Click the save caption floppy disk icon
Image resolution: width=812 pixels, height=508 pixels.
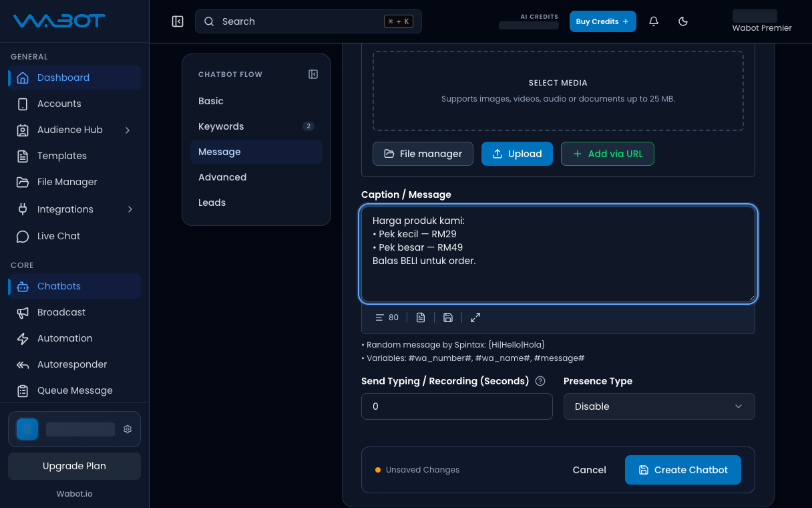pos(448,317)
